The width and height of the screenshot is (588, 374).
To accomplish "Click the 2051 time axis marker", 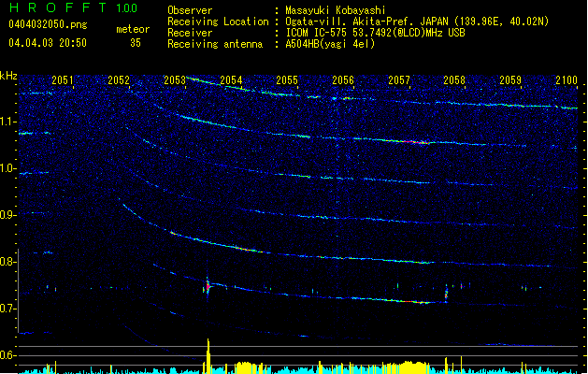I will 63,80.
